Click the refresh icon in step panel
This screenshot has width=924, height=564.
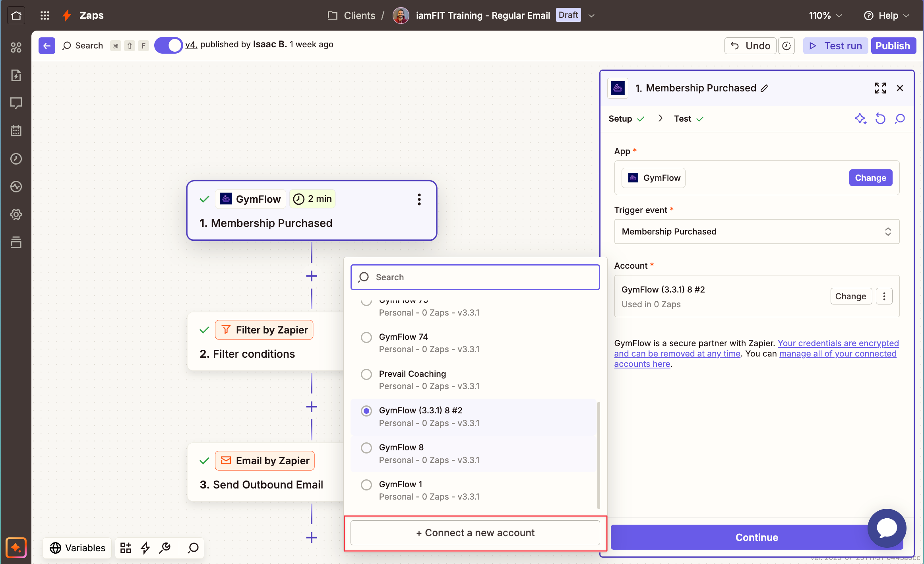880,119
